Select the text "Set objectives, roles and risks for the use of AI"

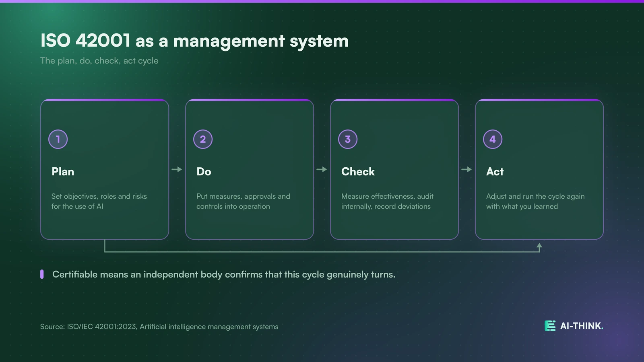pyautogui.click(x=99, y=201)
